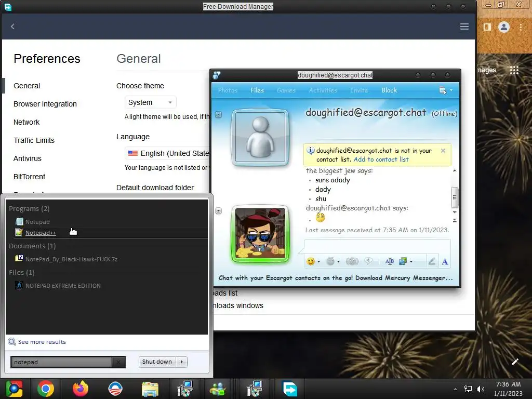This screenshot has width=532, height=399.
Task: Go back in Free Download Manager
Action: point(12,26)
